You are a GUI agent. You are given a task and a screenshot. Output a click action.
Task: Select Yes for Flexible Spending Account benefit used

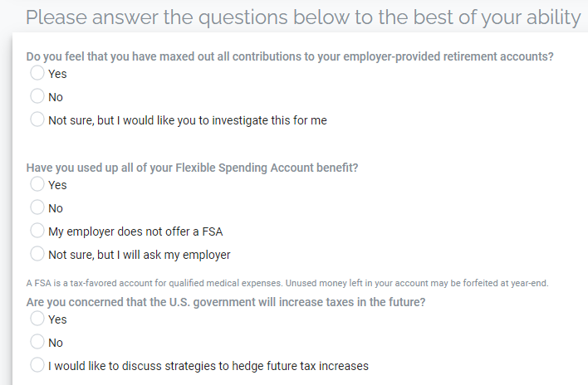click(x=37, y=184)
